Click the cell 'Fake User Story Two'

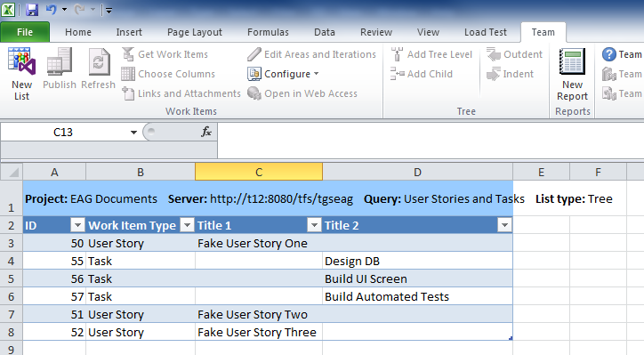coord(259,314)
